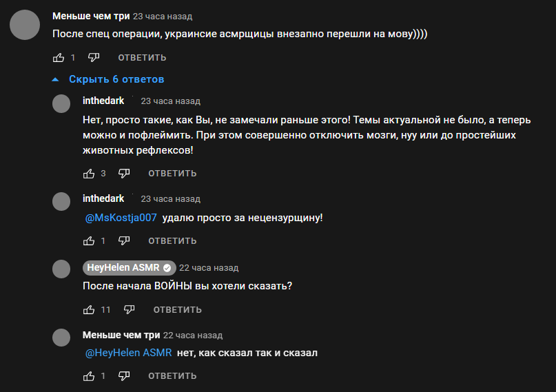The height and width of the screenshot is (392, 556).
Task: Like the last reply 'нет, как сказал'
Action: (89, 376)
